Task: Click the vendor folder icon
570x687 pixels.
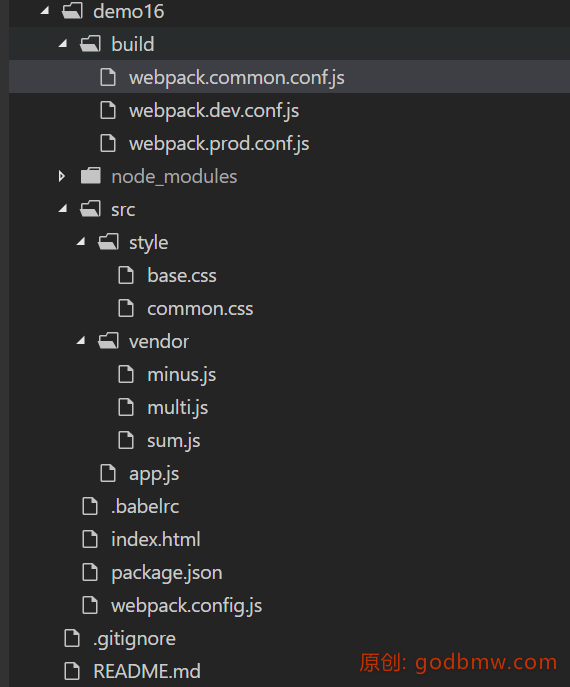Action: click(108, 341)
